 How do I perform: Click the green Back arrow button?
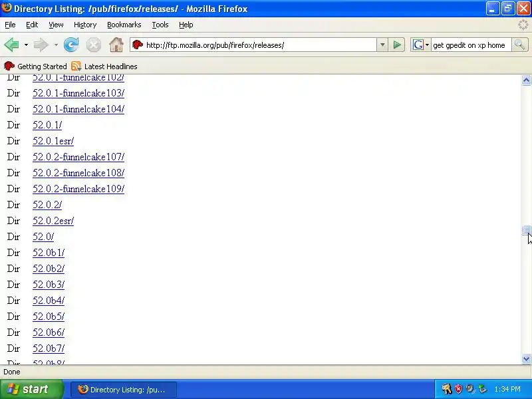coord(11,45)
